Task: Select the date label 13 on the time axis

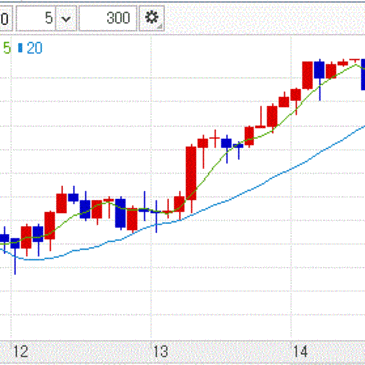Action: tap(160, 352)
